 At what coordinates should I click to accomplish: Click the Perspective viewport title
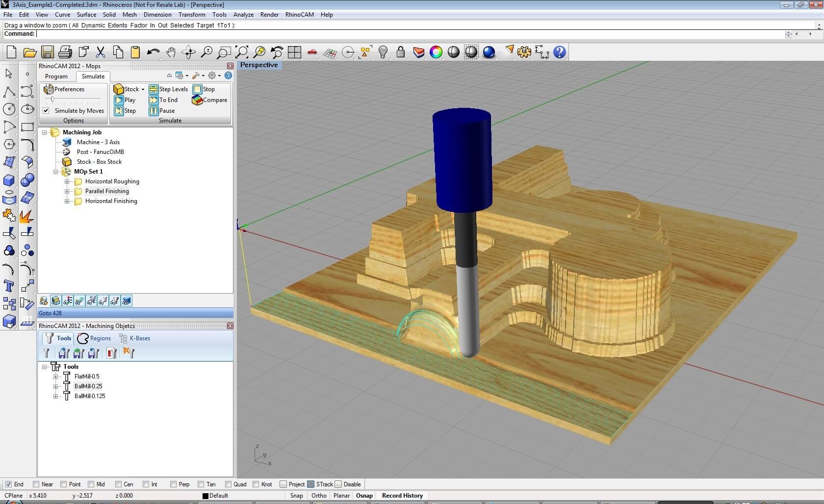(259, 65)
